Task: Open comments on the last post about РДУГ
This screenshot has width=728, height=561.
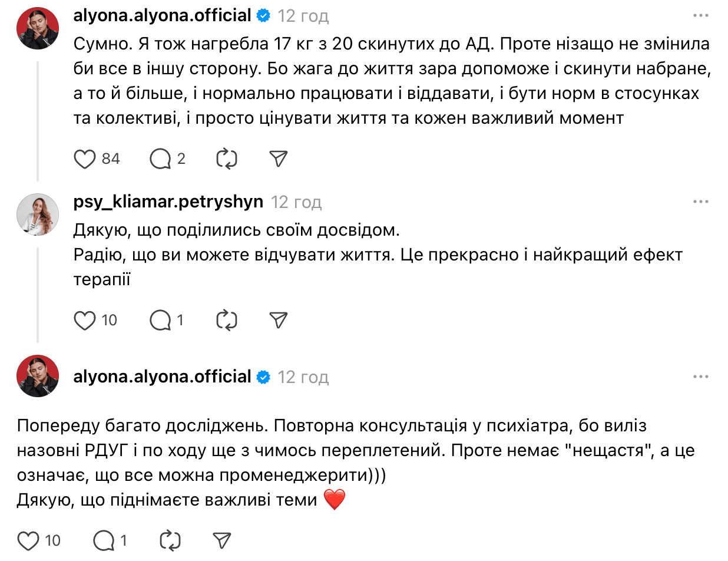Action: point(104,540)
